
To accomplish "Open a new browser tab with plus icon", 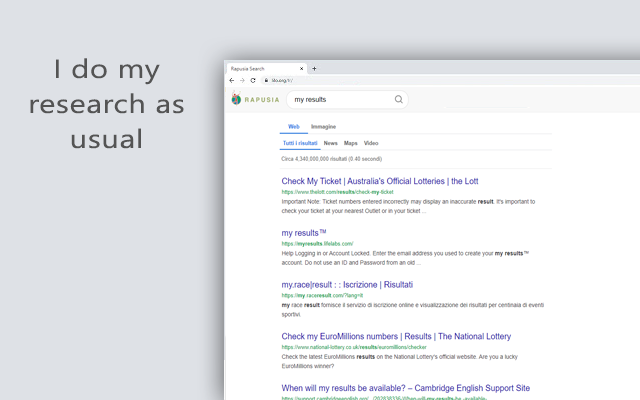I will click(314, 69).
